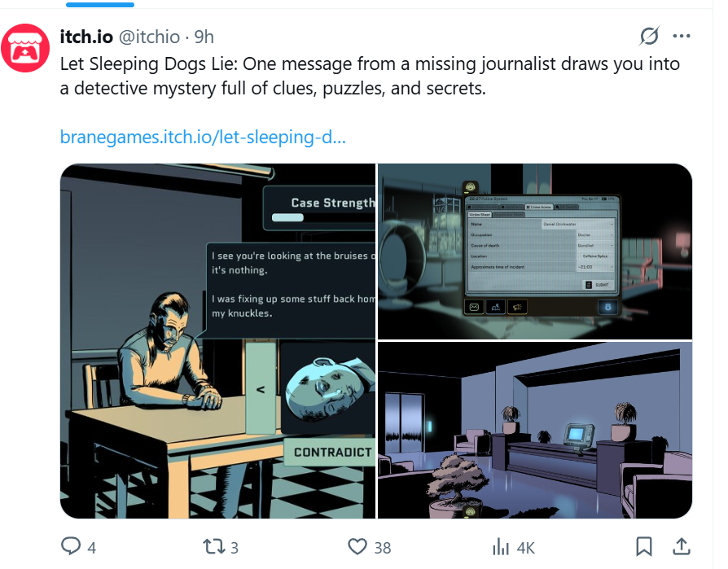
Task: Open the interrogation scene image on the left
Action: pos(217,340)
